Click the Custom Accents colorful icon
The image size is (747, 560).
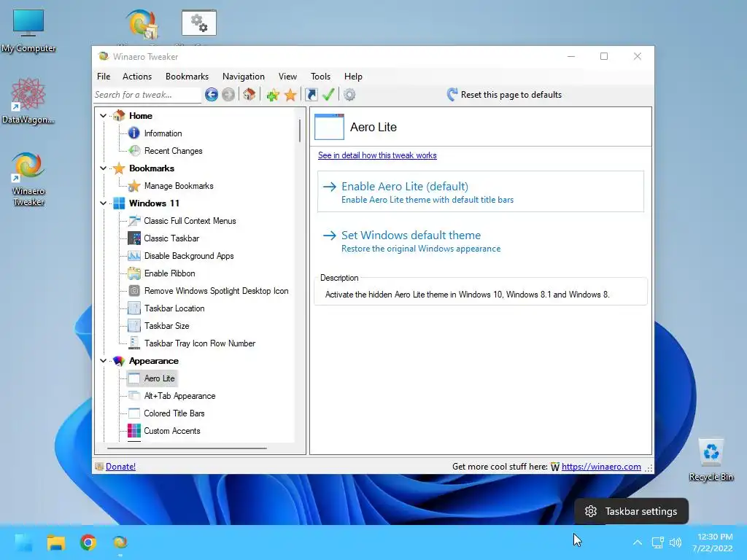134,431
